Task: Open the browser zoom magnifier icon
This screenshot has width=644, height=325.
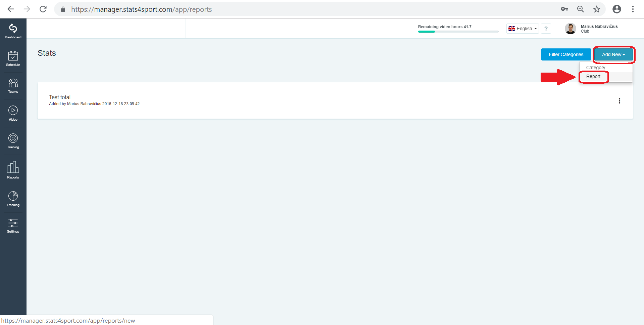Action: pyautogui.click(x=581, y=9)
